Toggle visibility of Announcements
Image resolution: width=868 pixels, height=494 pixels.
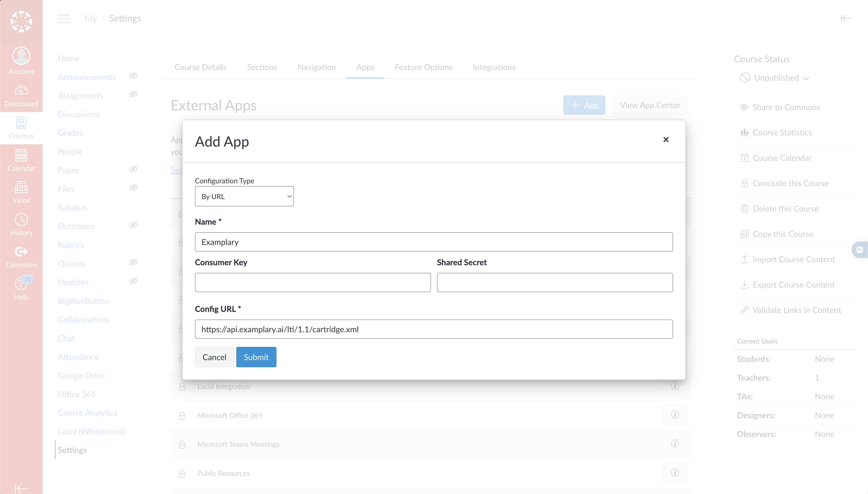point(133,76)
